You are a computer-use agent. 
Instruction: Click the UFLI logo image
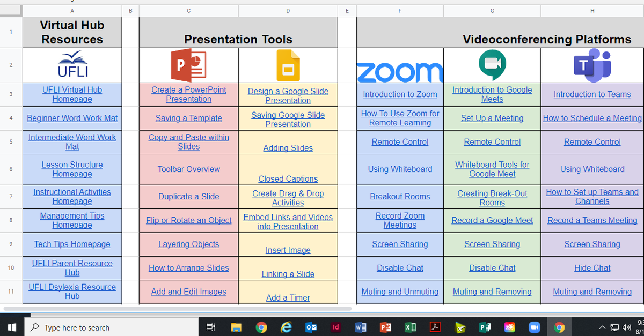72,65
